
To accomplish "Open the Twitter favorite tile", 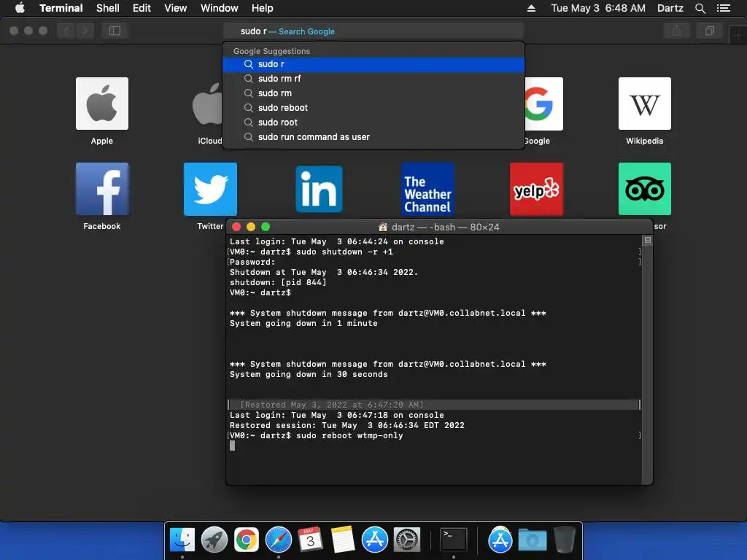I will pos(210,189).
